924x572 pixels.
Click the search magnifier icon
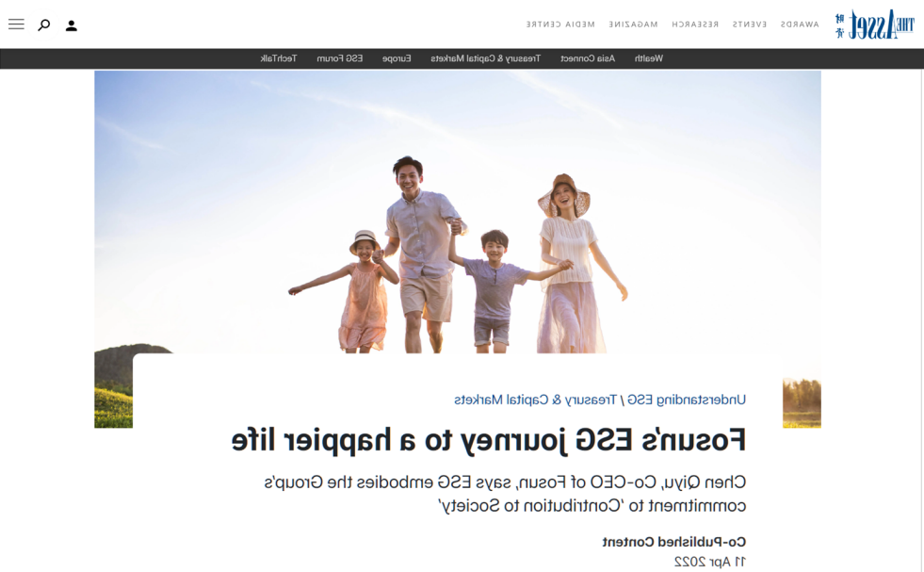(44, 25)
